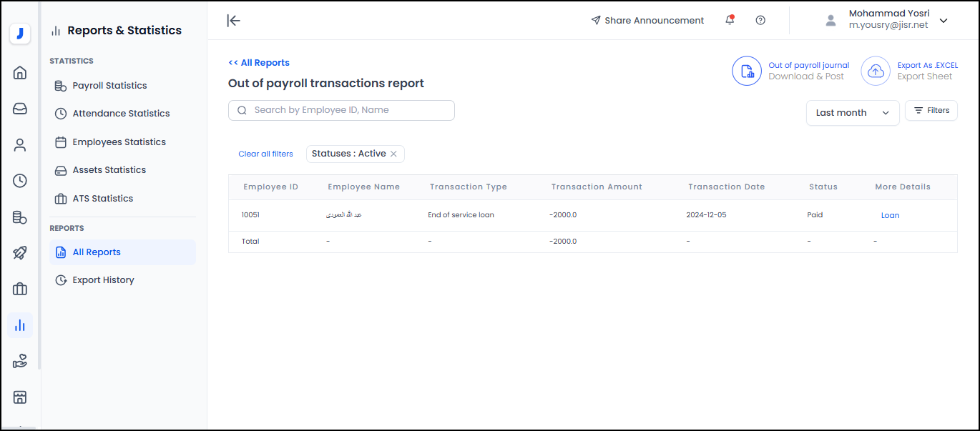Expand the Last month date dropdown
Viewport: 980px width, 431px height.
[853, 113]
